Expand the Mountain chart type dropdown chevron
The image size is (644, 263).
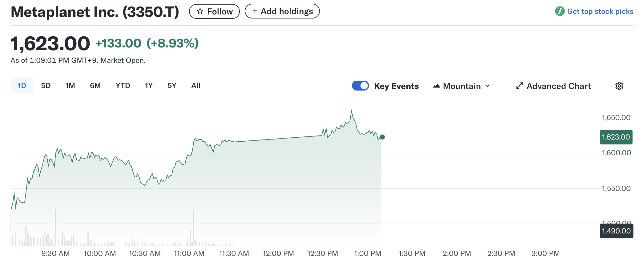pyautogui.click(x=488, y=86)
